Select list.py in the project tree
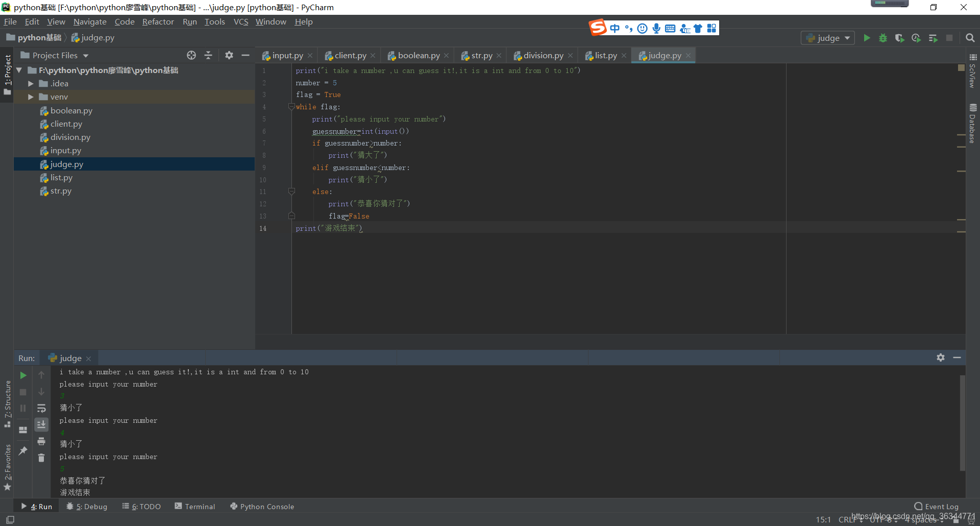This screenshot has width=980, height=526. tap(61, 177)
